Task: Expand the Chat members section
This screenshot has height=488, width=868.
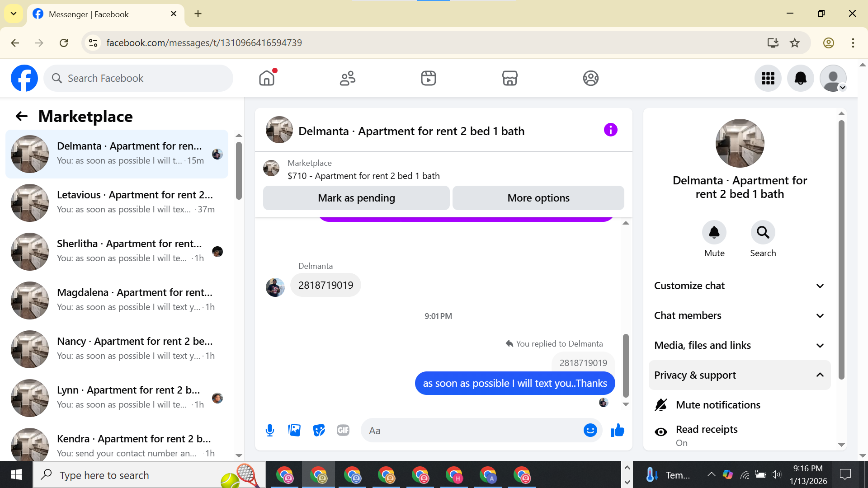Action: point(739,315)
